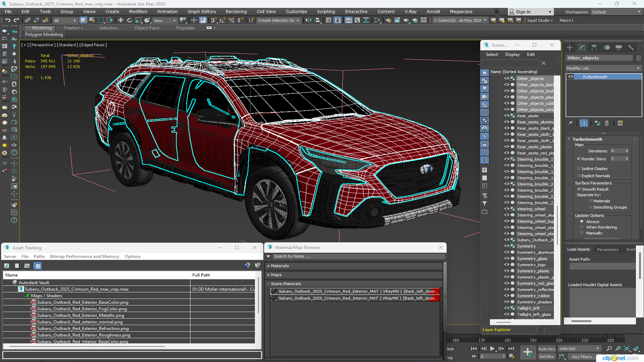Open the Material Editor icon

pos(377,20)
